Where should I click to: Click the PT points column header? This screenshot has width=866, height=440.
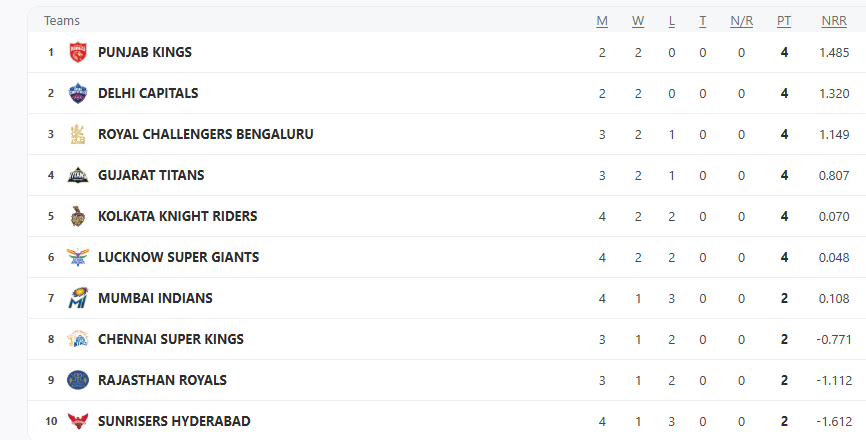pyautogui.click(x=784, y=21)
